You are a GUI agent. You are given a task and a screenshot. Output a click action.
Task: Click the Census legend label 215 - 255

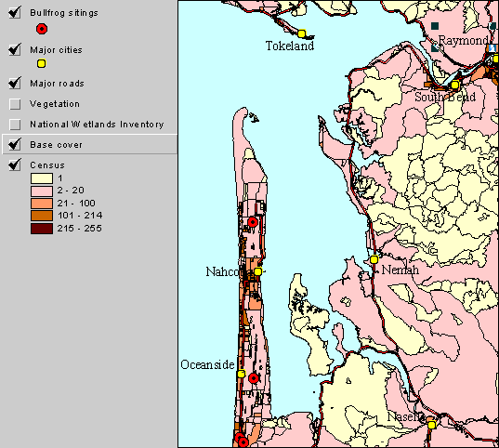pos(80,229)
